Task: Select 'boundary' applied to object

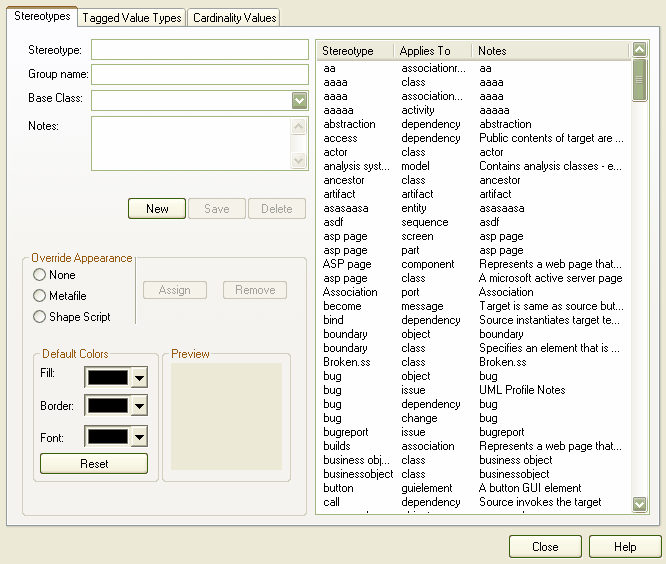Action: coord(474,334)
